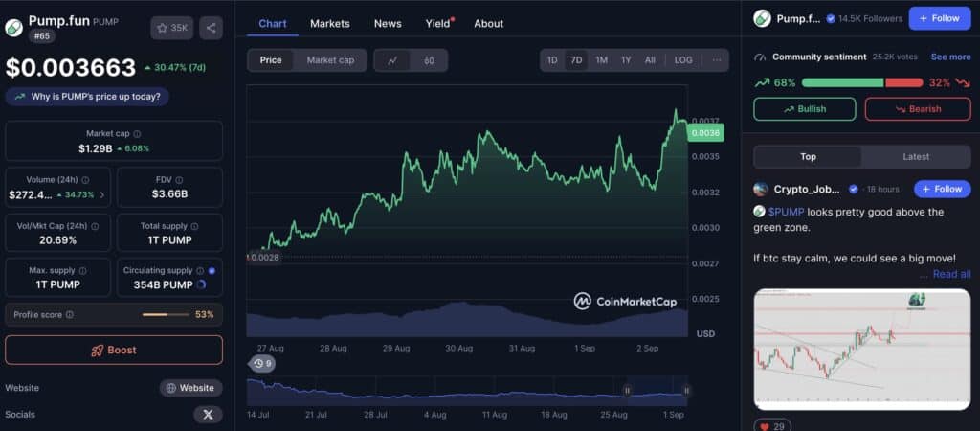980x431 pixels.
Task: Select the 1Y time range
Action: pyautogui.click(x=626, y=60)
